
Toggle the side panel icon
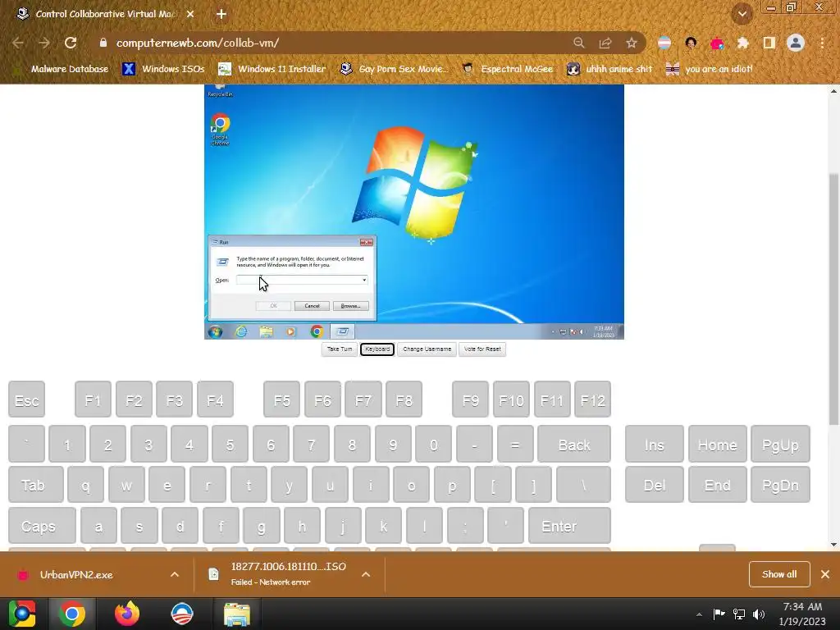coord(769,43)
